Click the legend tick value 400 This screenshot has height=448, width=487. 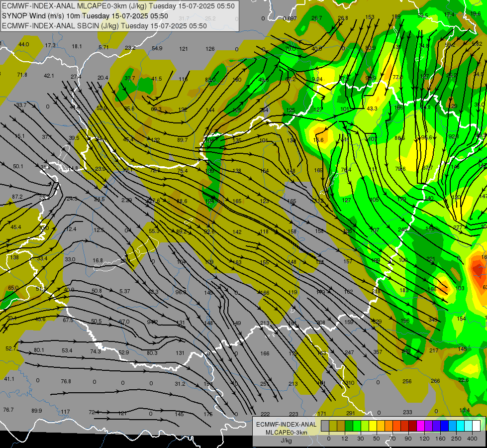point(472,439)
